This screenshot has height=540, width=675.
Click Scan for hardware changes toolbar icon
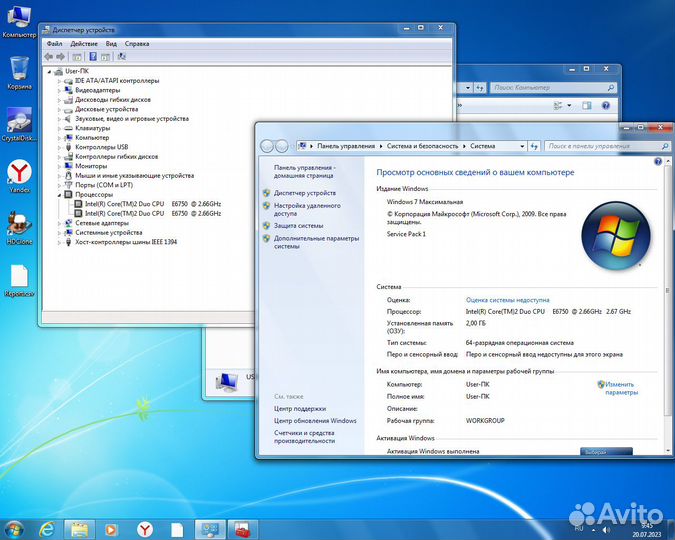pyautogui.click(x=122, y=56)
